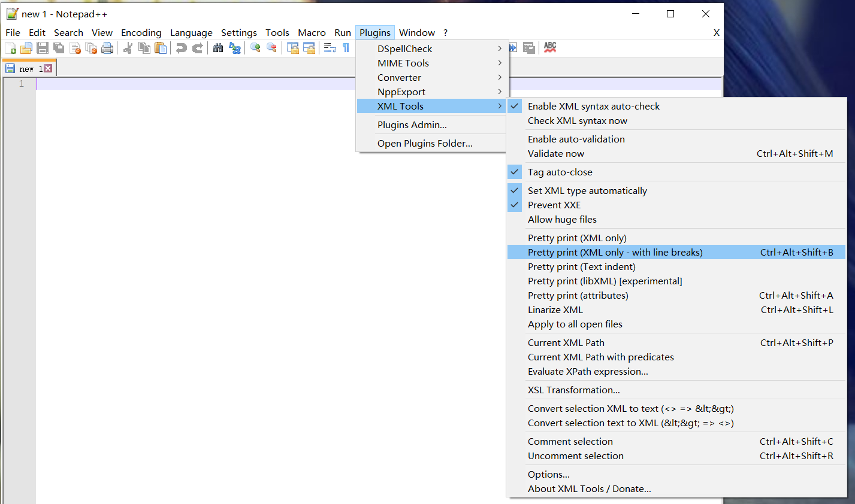Close the new 1 document tab
This screenshot has height=504, width=855.
48,68
